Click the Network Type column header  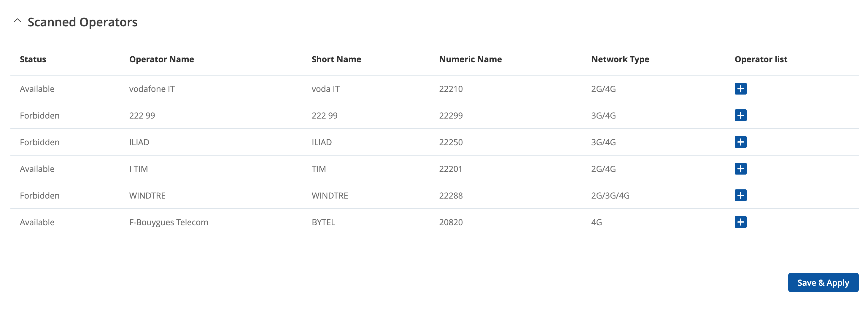coord(620,60)
